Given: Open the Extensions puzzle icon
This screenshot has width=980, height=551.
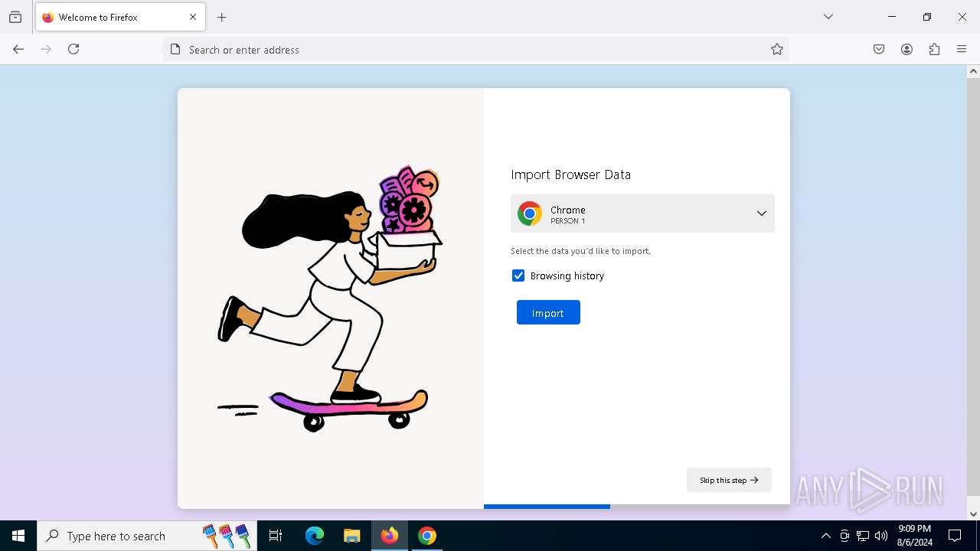Looking at the screenshot, I should click(x=934, y=49).
